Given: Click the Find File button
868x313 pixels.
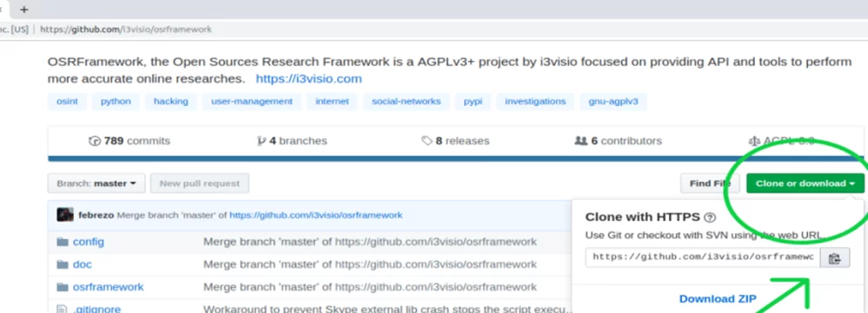Looking at the screenshot, I should click(x=711, y=183).
